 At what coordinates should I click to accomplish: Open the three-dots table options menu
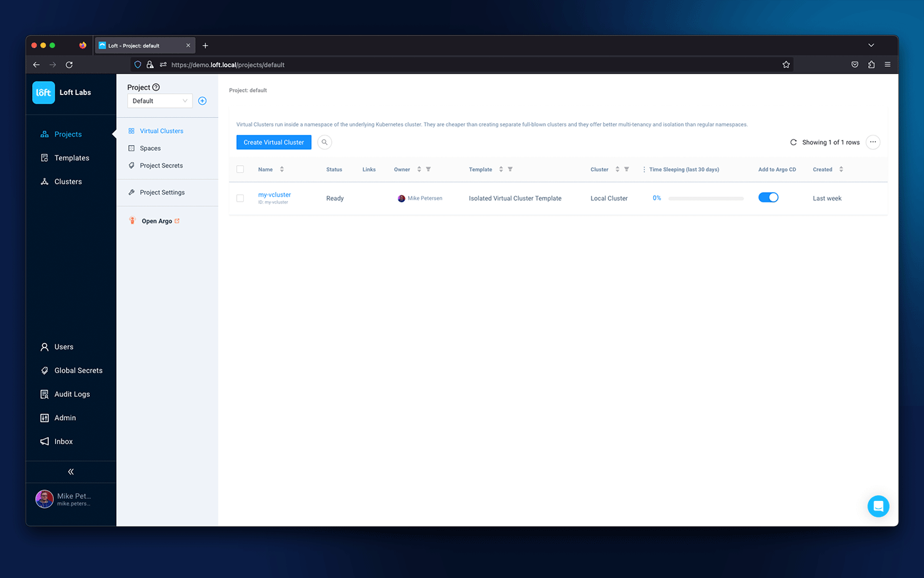[x=873, y=143]
